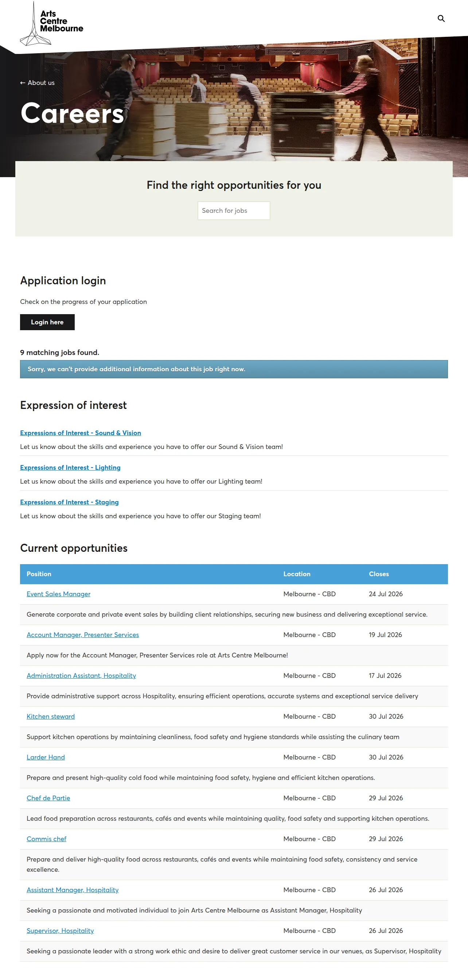468x980 pixels.
Task: Click the Larder Hand description text
Action: (x=201, y=778)
